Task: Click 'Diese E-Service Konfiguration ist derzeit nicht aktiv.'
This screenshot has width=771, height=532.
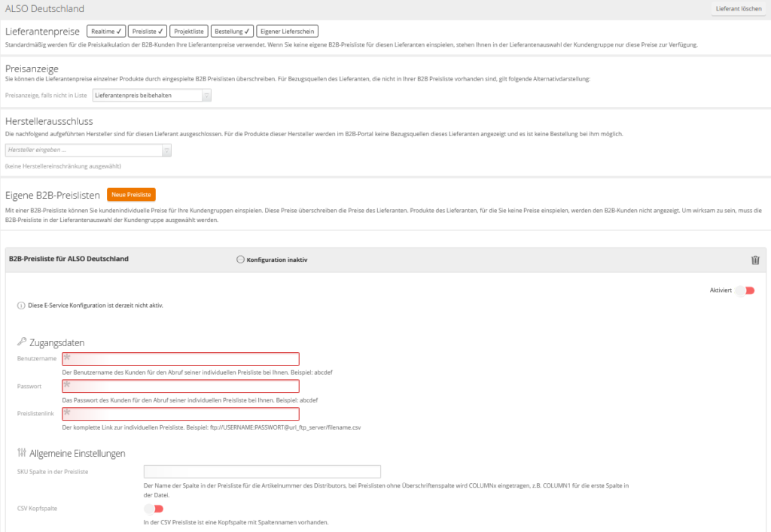Action: click(96, 306)
